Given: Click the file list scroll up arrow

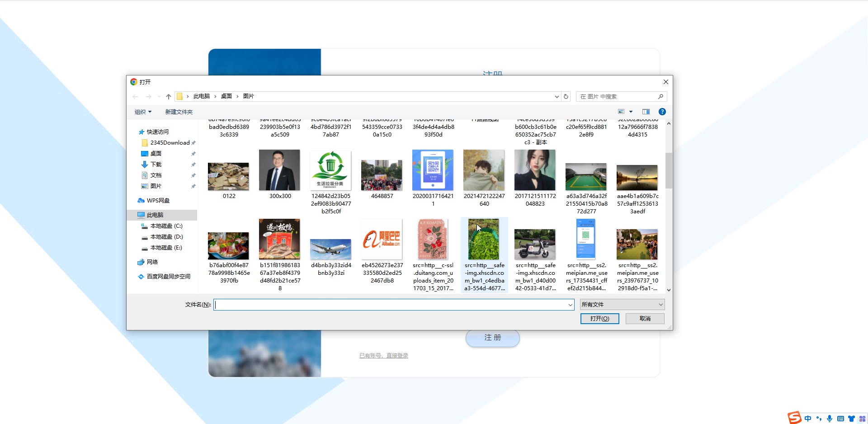Looking at the screenshot, I should click(x=669, y=123).
